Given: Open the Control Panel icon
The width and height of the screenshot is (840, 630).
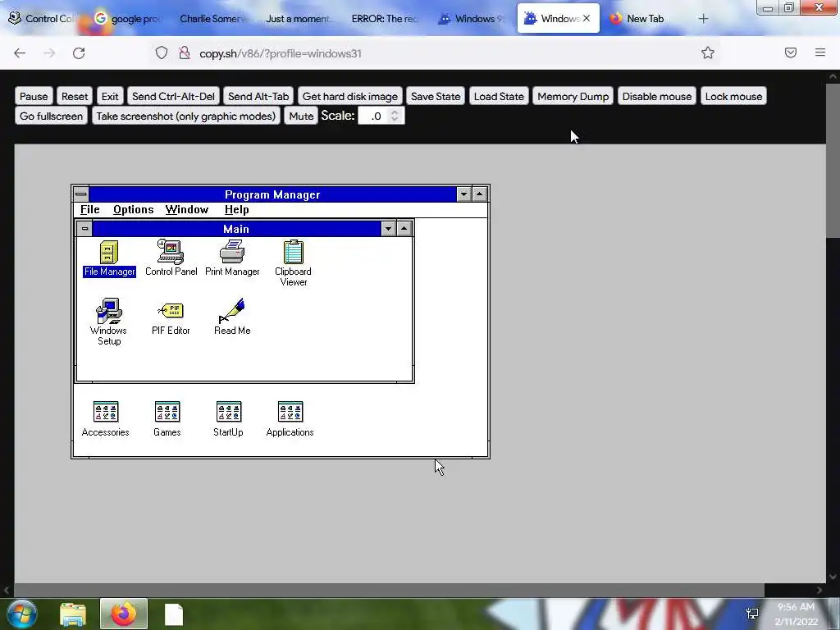Looking at the screenshot, I should point(171,258).
